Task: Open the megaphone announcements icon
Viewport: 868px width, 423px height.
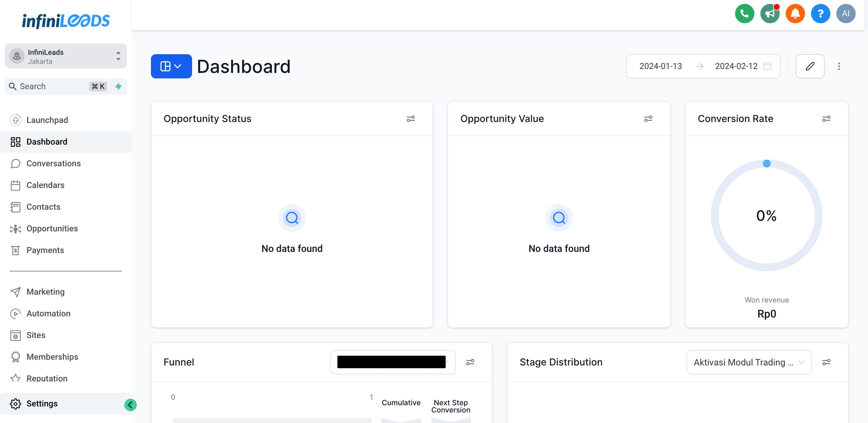Action: [x=770, y=14]
